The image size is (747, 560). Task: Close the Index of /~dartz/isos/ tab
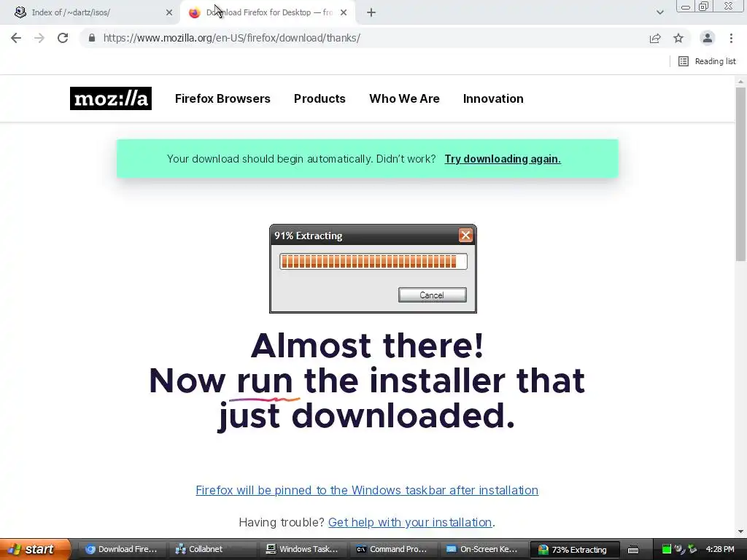(169, 13)
